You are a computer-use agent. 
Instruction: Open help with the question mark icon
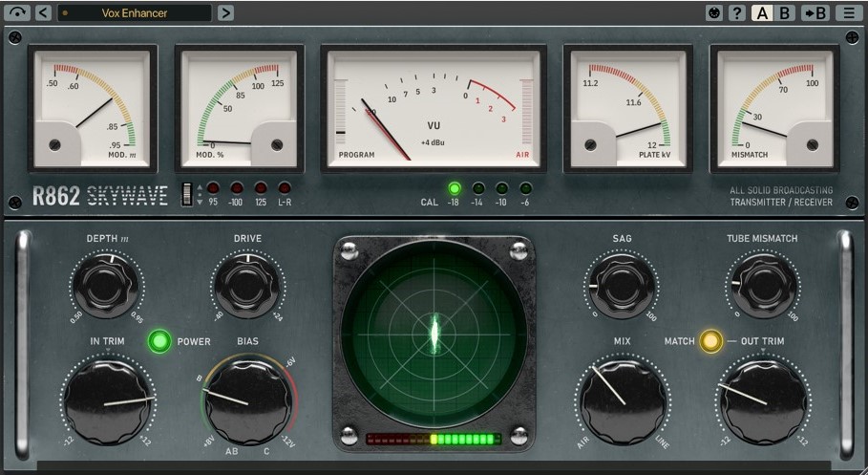click(x=737, y=12)
